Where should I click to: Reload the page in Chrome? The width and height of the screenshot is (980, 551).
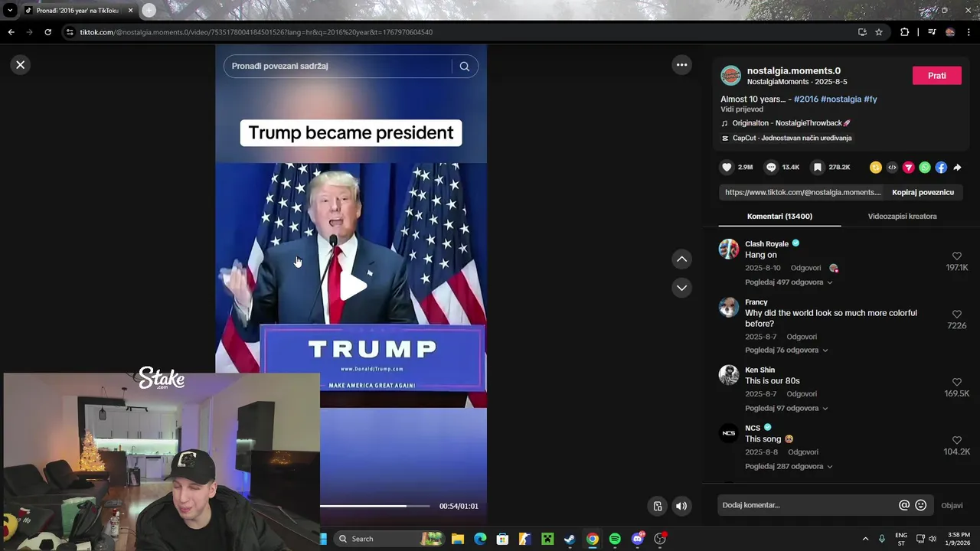47,32
